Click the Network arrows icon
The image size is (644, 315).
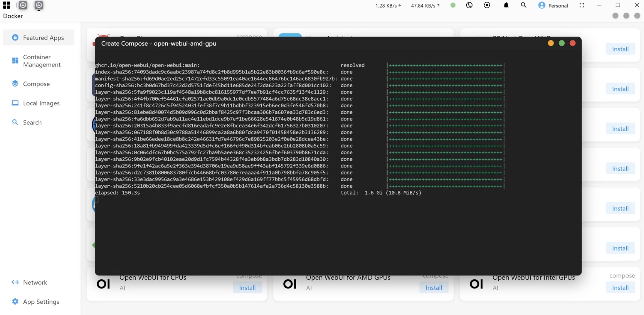pos(15,282)
